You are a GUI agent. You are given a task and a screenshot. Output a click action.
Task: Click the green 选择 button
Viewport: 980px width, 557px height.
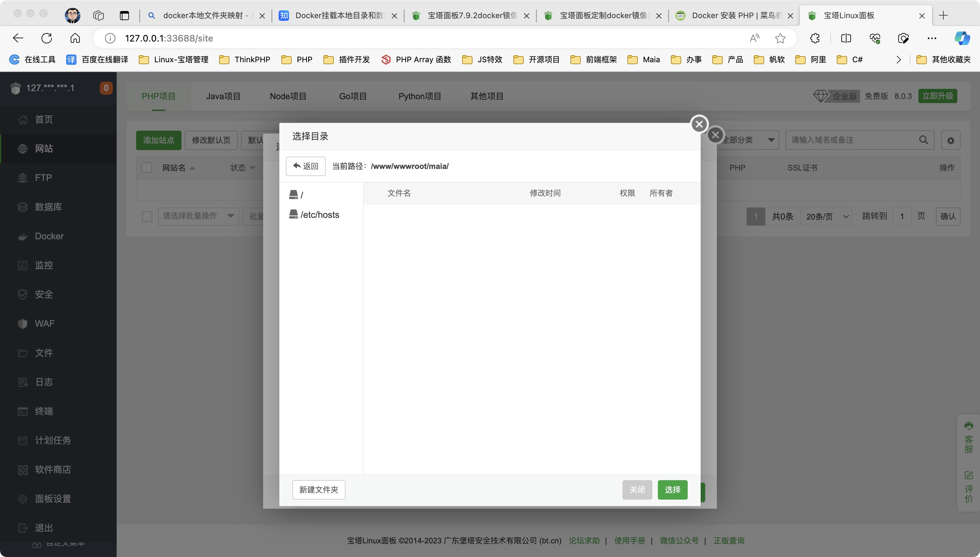pyautogui.click(x=672, y=490)
